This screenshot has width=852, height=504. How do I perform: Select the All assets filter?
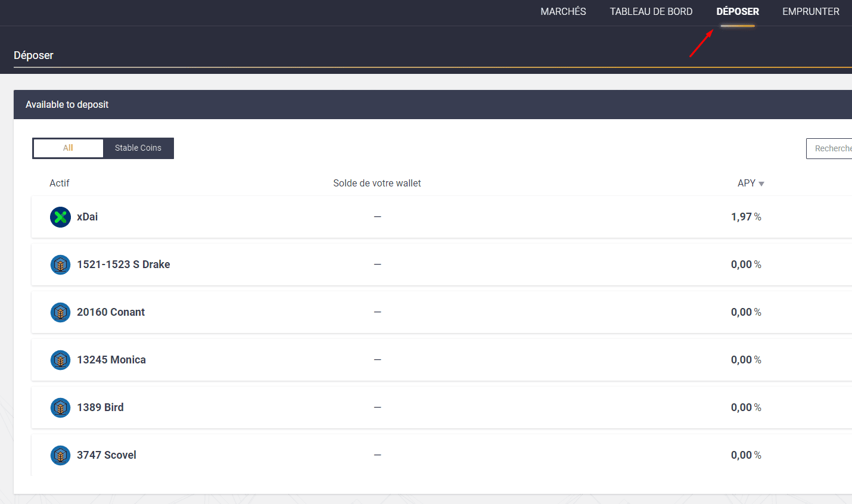(x=69, y=148)
